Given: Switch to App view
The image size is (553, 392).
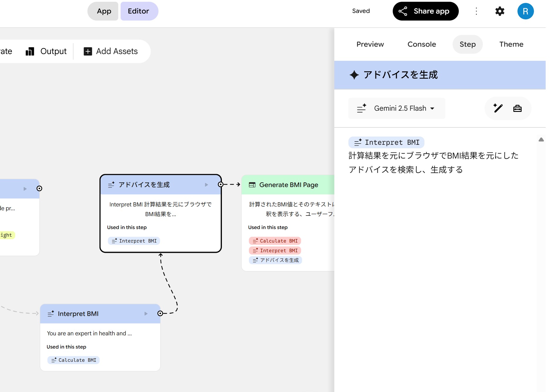Looking at the screenshot, I should click(x=104, y=11).
